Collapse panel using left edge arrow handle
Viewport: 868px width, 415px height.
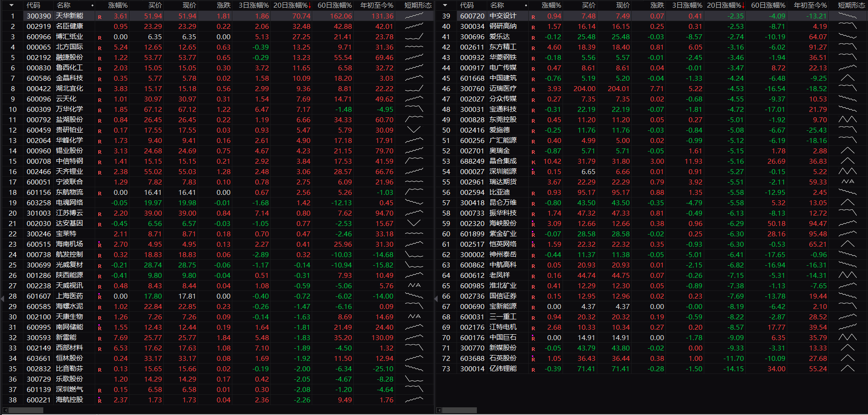point(2,298)
